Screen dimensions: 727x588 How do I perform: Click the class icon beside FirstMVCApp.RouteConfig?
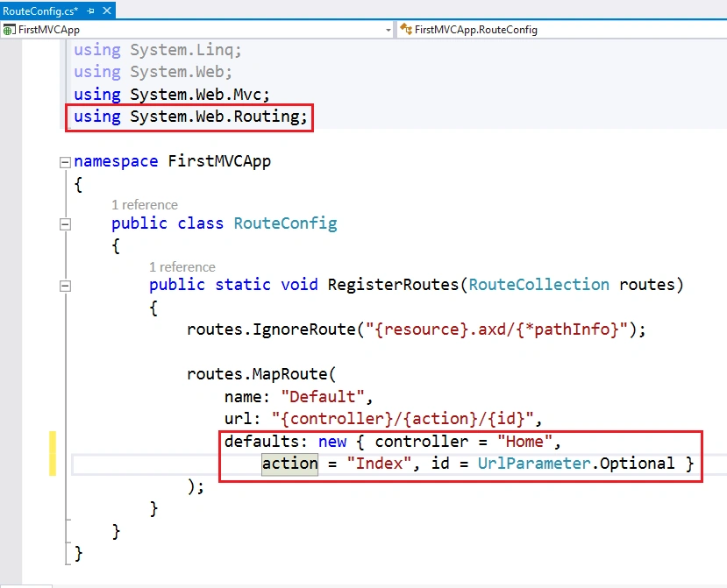tap(406, 29)
